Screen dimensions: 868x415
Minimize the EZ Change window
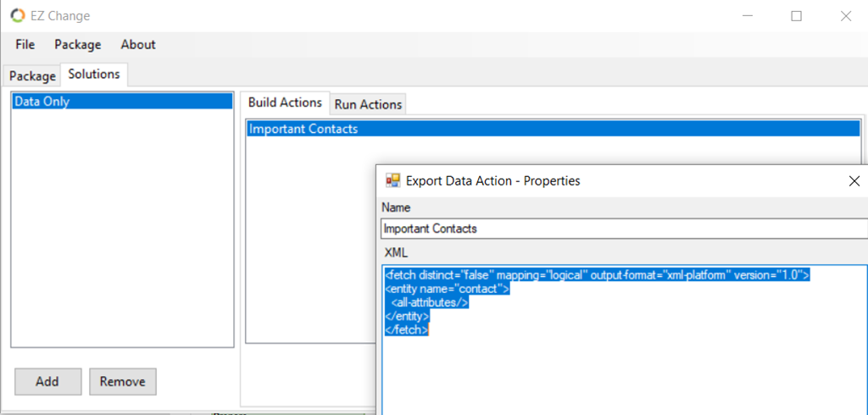pyautogui.click(x=748, y=16)
